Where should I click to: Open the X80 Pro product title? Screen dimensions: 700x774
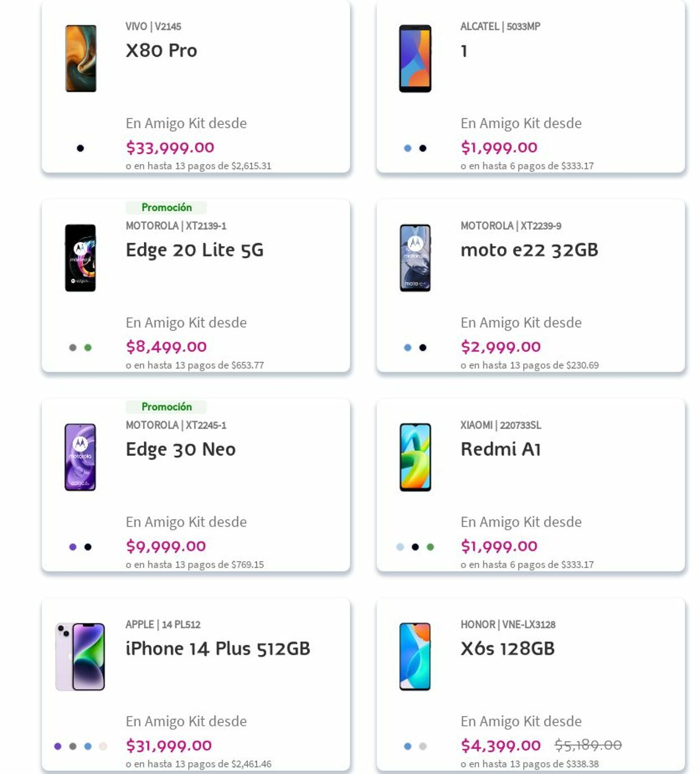click(x=161, y=50)
